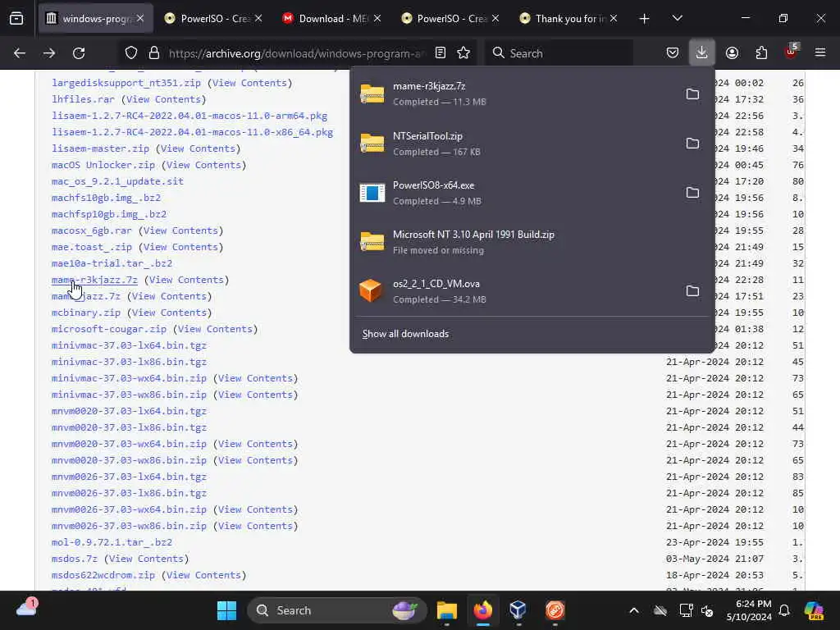The width and height of the screenshot is (840, 630).
Task: Click the browser Search box
Action: 559,53
